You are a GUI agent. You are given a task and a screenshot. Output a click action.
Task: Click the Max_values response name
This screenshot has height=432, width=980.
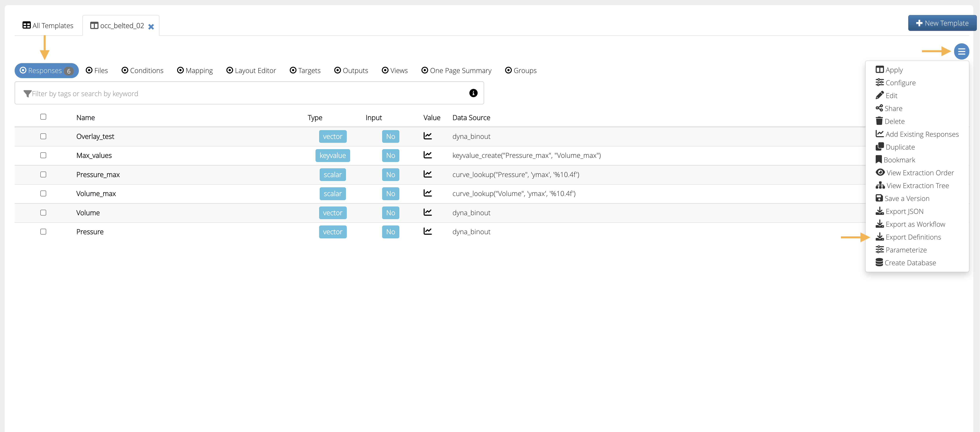(x=94, y=155)
